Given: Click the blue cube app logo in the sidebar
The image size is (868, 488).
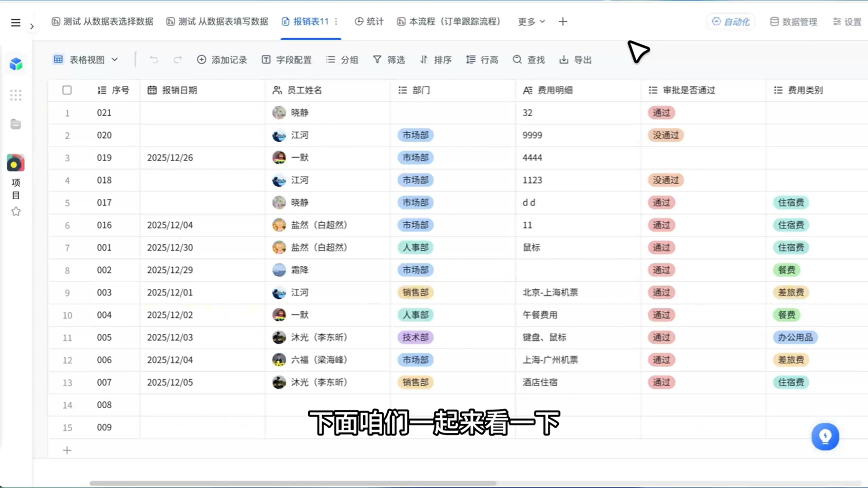Looking at the screenshot, I should (x=16, y=64).
